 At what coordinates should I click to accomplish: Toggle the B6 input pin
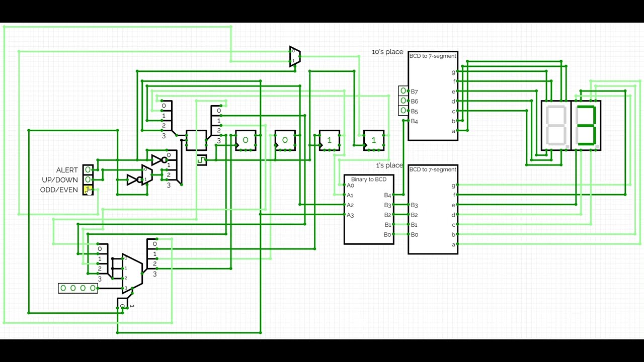tap(403, 101)
